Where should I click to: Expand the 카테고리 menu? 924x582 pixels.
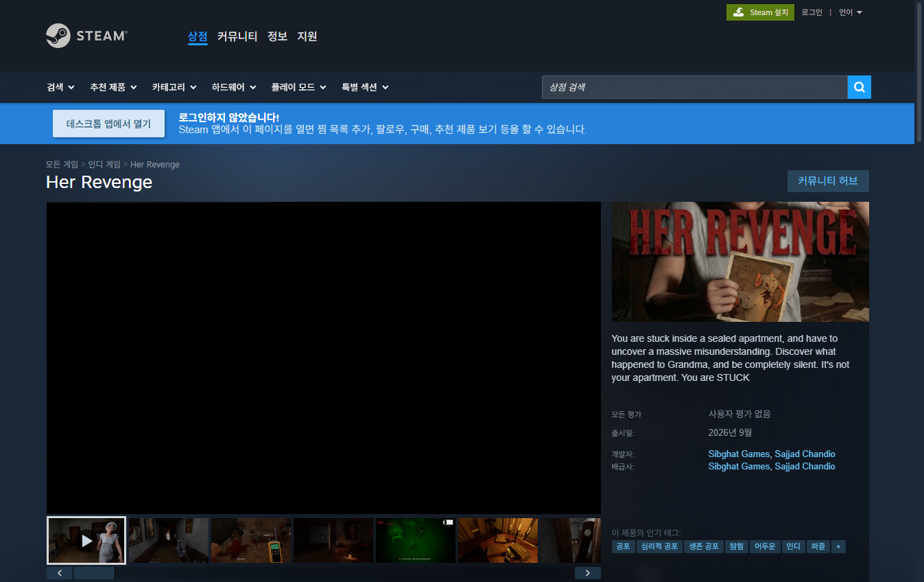click(x=174, y=87)
